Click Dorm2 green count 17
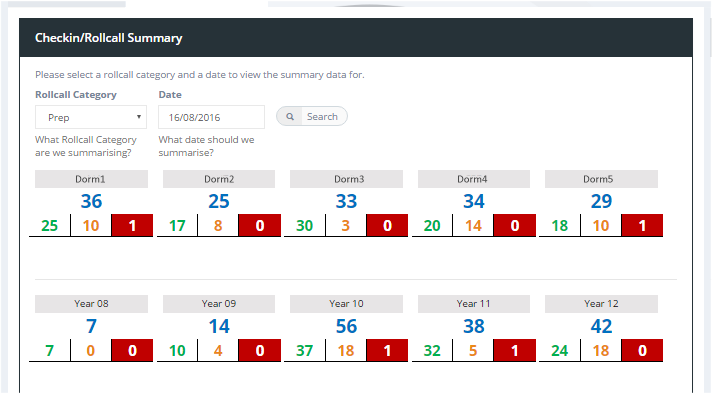Image resolution: width=712 pixels, height=394 pixels. tap(177, 226)
